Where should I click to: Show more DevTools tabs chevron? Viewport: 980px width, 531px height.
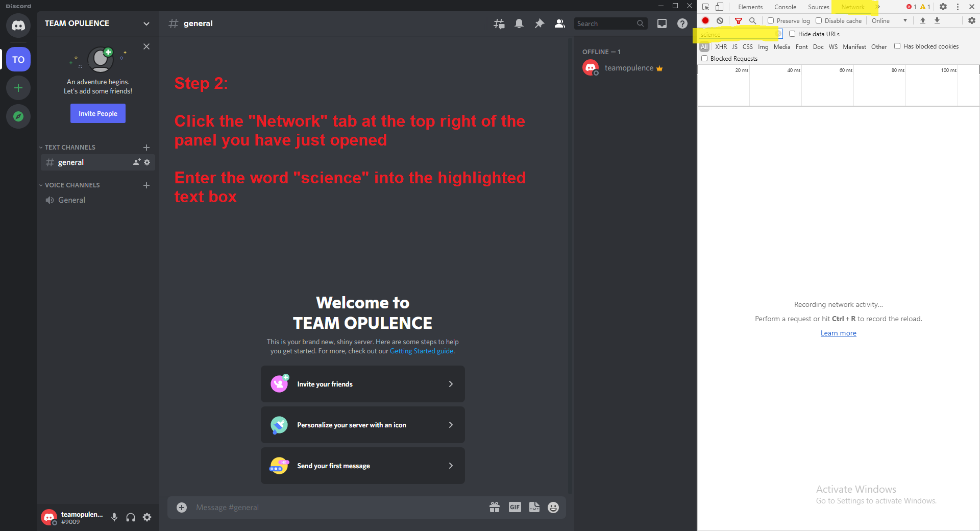pyautogui.click(x=878, y=7)
